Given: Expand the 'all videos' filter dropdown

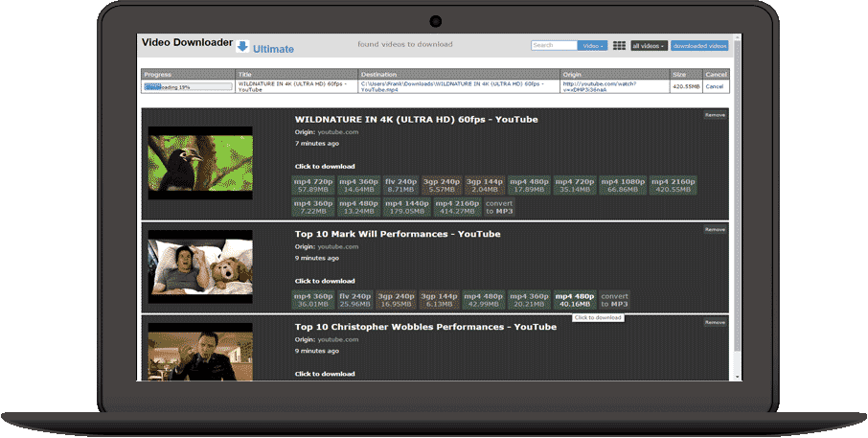Looking at the screenshot, I should [x=649, y=46].
